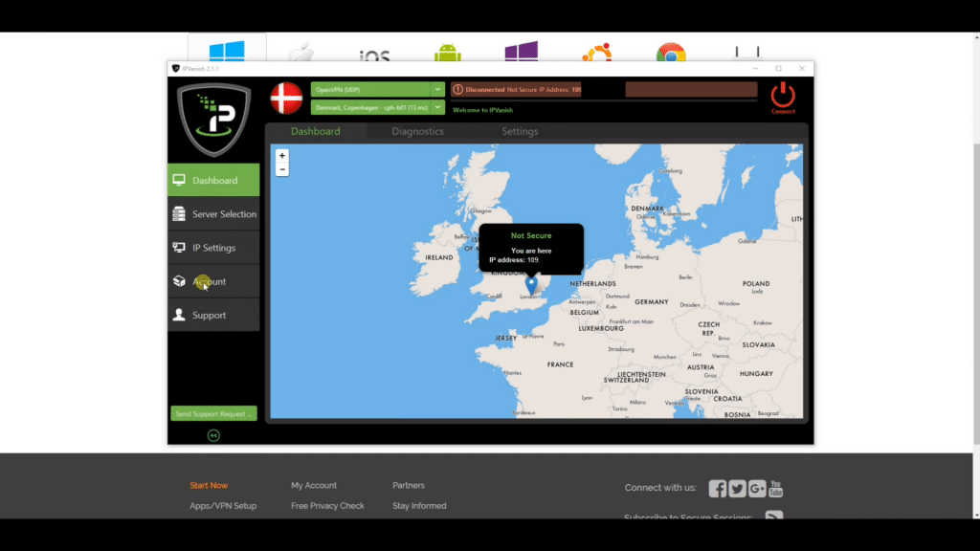Click the 'FRANCE' label on the map
Screen dimensions: 980x551
(x=560, y=364)
